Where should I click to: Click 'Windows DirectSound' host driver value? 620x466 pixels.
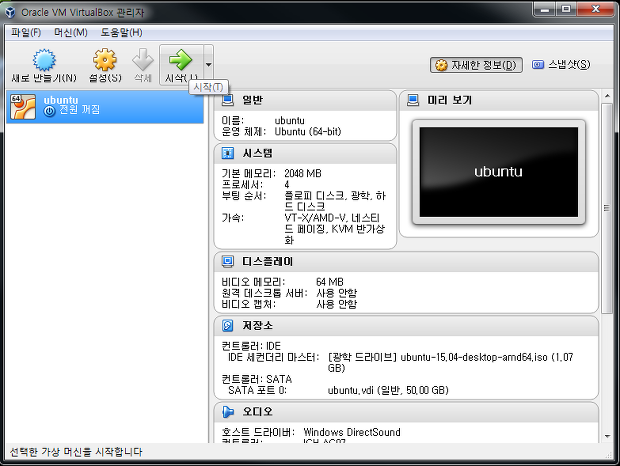pyautogui.click(x=352, y=432)
